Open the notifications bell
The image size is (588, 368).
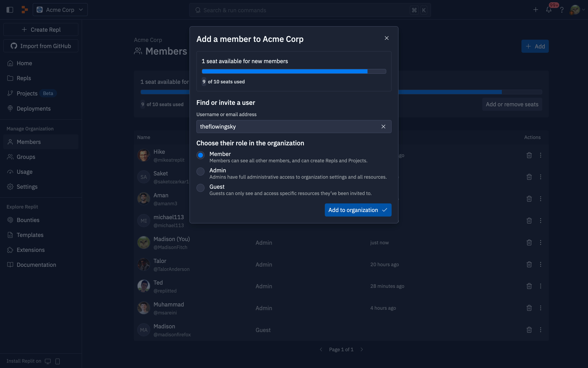549,10
